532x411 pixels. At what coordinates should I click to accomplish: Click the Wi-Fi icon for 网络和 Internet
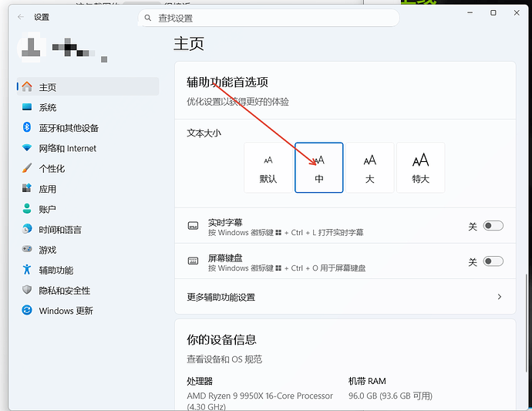(x=27, y=147)
